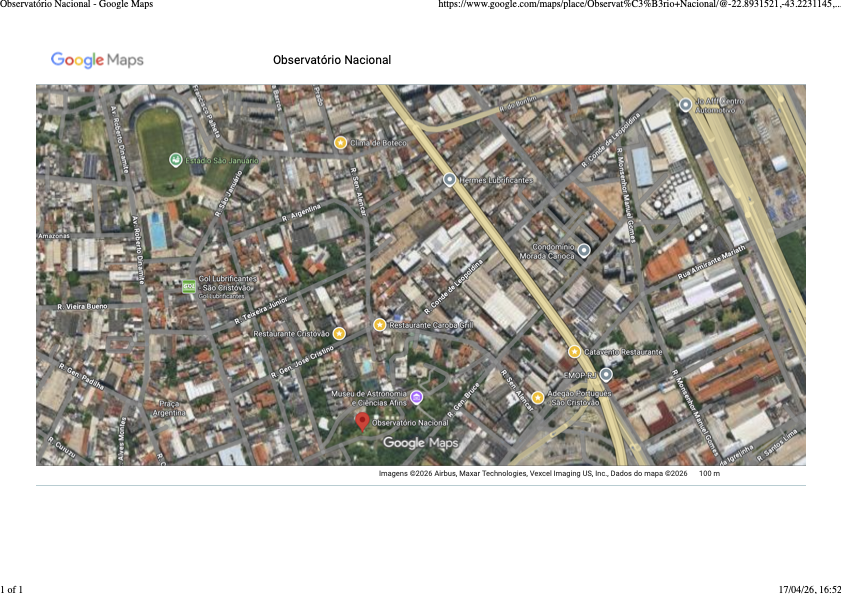Select the 'Catavento Restaurante' label

pos(623,352)
